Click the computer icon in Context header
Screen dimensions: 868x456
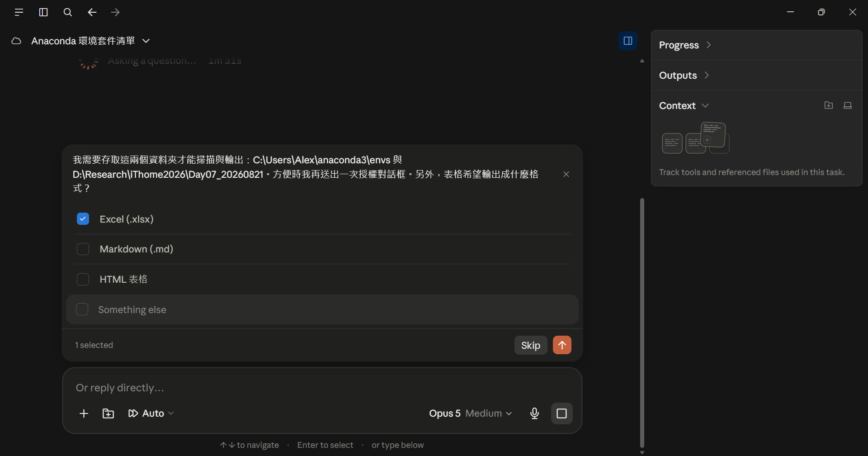click(848, 105)
